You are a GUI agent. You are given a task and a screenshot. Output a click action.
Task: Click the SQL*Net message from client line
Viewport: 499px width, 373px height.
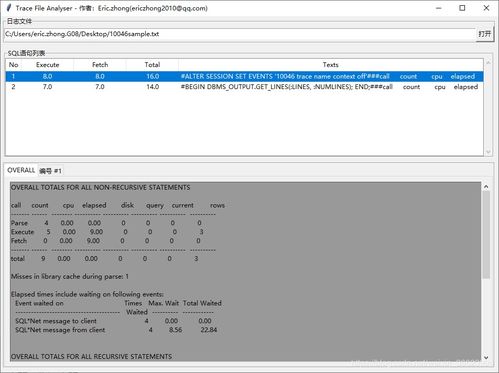(116, 330)
